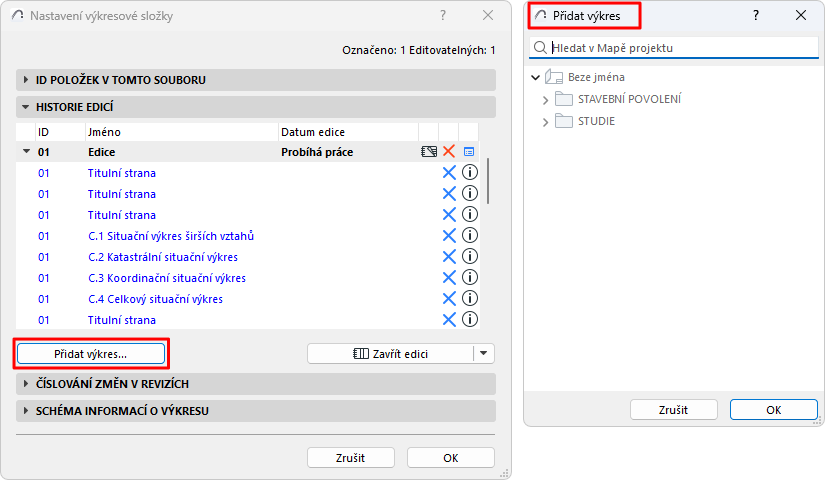Expand the STAVEBNÍ POVOLENÍ folder

click(545, 99)
